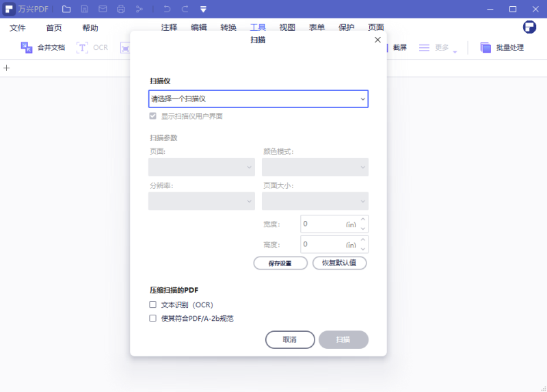This screenshot has height=392, width=547.
Task: Open the quick access customize dropdown arrow
Action: coord(203,10)
